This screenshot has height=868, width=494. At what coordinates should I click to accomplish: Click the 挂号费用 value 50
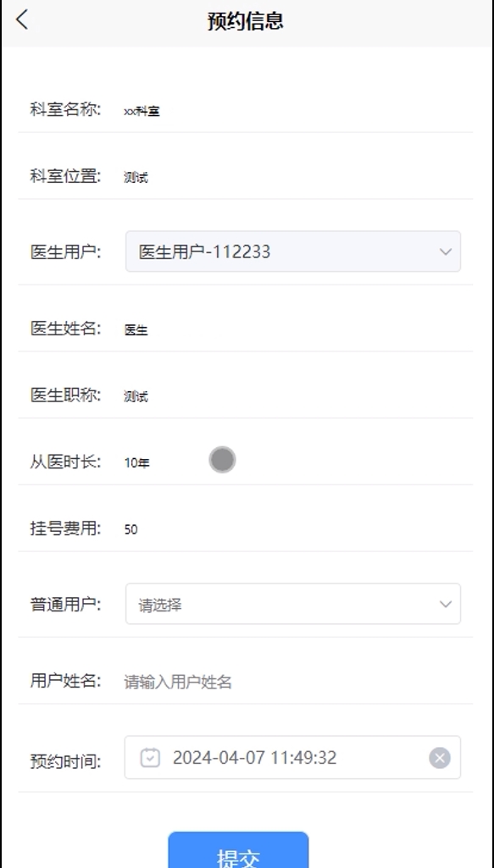[x=130, y=530]
